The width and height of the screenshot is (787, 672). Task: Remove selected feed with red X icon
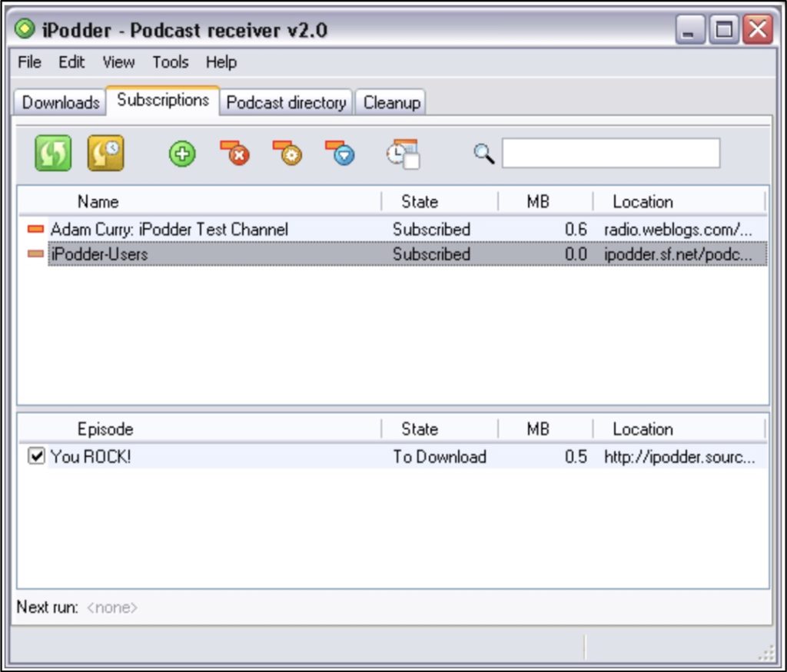235,153
